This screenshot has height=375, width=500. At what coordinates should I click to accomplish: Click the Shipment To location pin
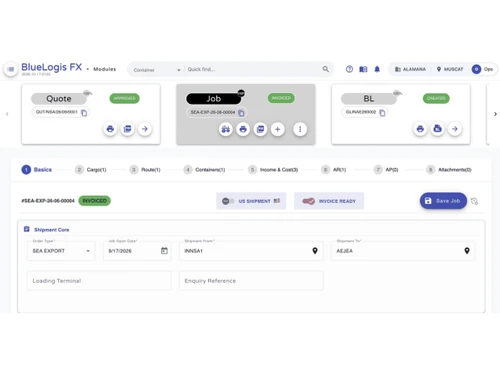click(x=467, y=251)
